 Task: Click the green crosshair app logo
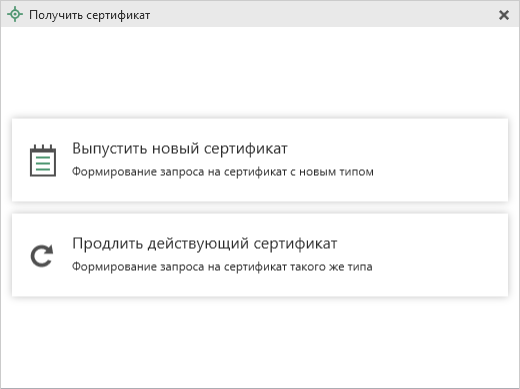(x=15, y=15)
